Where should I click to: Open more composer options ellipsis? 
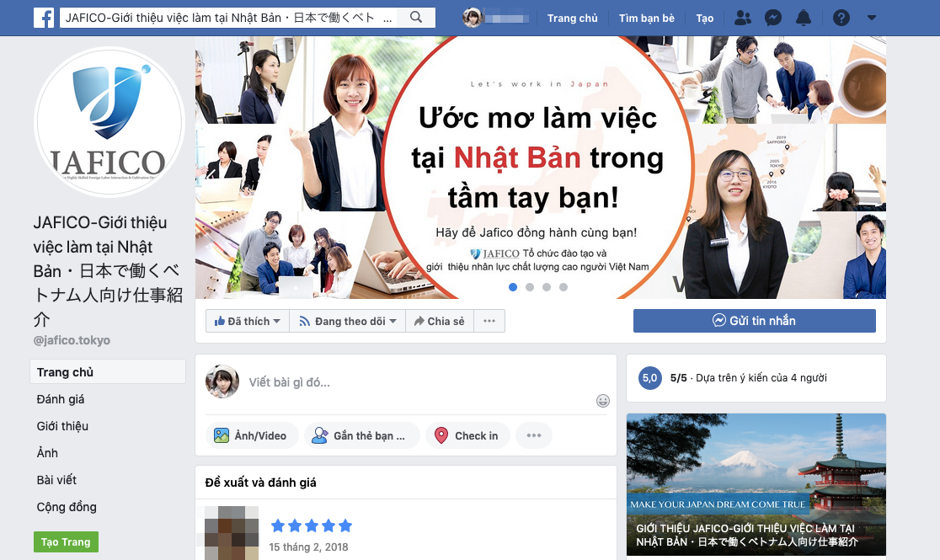click(533, 435)
